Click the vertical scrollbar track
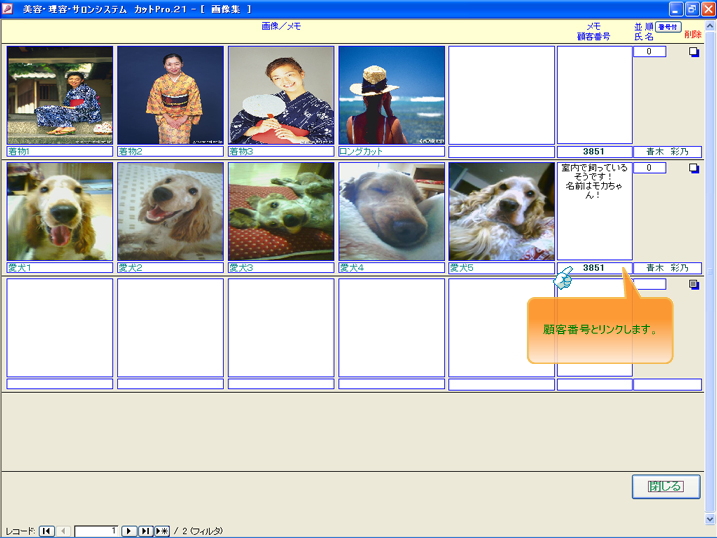 [x=710, y=272]
